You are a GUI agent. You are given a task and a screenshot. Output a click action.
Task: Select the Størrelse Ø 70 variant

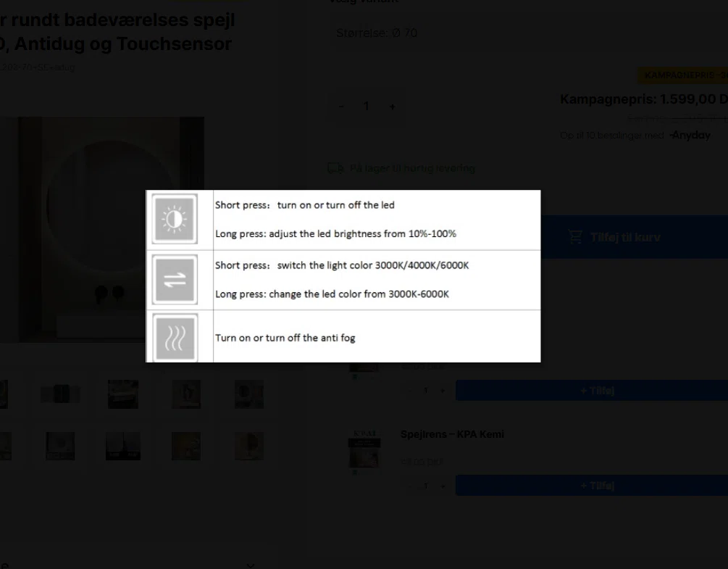tap(377, 33)
